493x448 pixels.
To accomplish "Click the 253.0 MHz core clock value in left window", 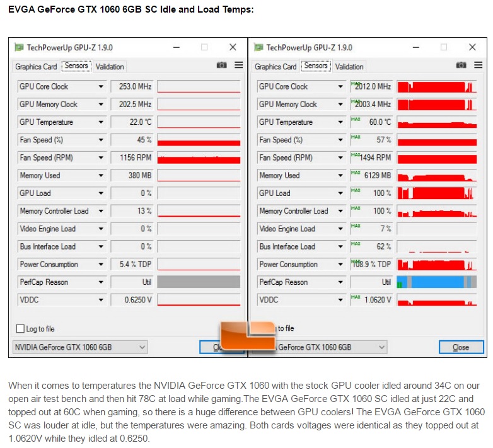I will point(132,86).
